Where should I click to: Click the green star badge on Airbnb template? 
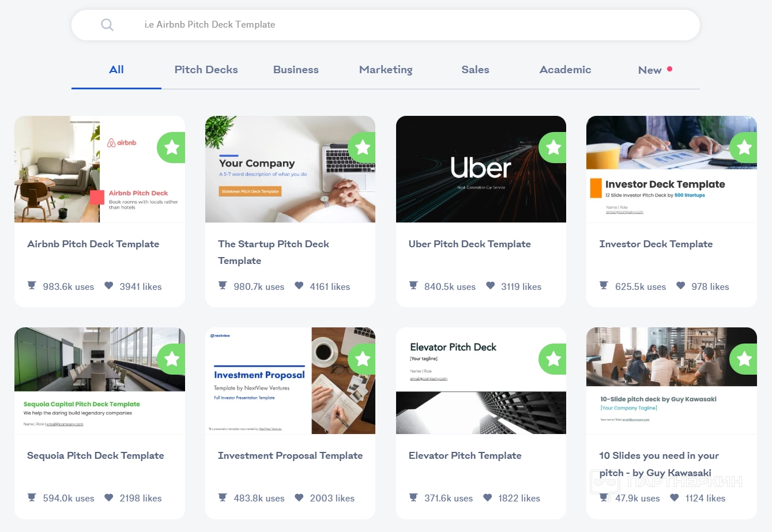click(x=171, y=148)
